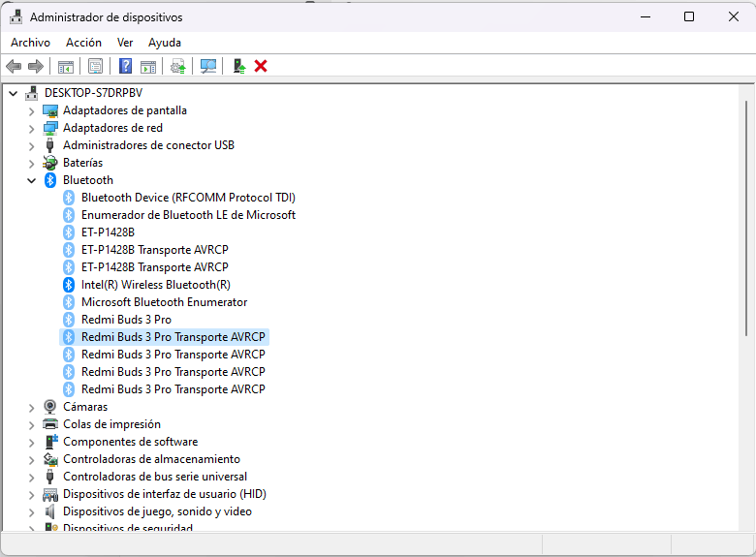This screenshot has width=756, height=557.
Task: Click the Cámaras category label
Action: (x=85, y=407)
